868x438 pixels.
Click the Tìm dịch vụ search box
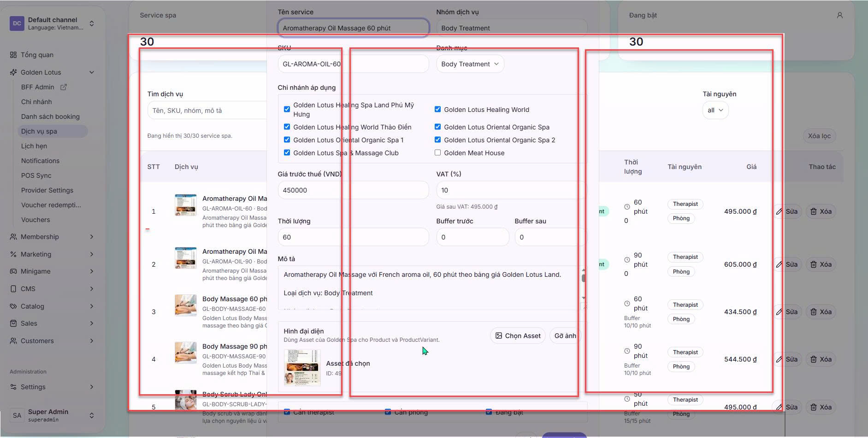click(x=207, y=111)
